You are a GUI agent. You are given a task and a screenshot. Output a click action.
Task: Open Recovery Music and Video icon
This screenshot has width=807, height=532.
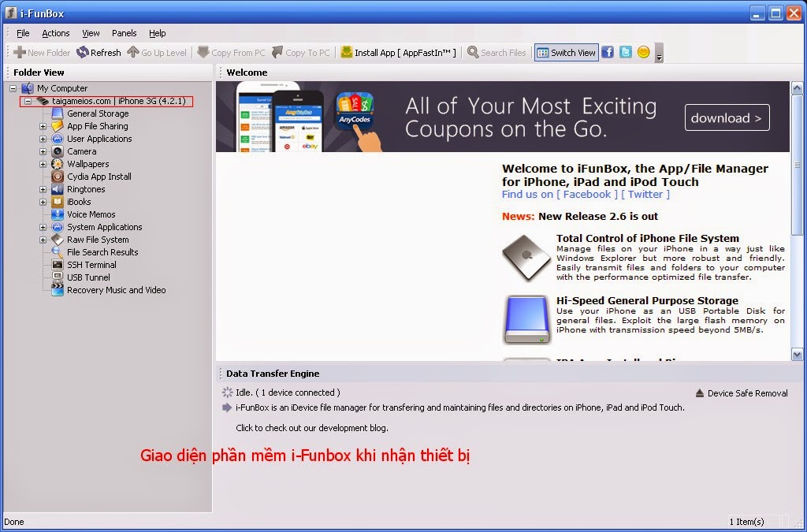(x=58, y=289)
